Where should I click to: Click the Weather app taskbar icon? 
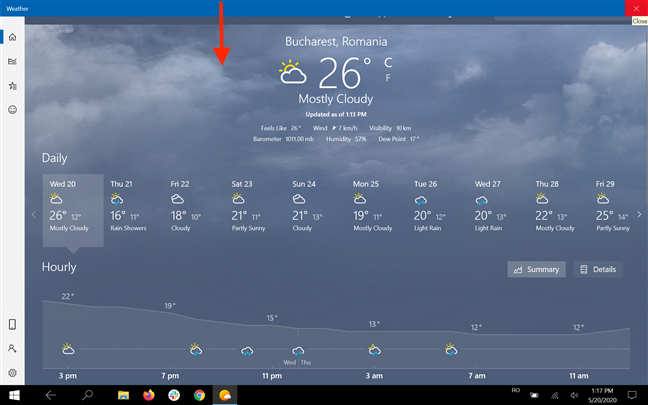tap(225, 395)
